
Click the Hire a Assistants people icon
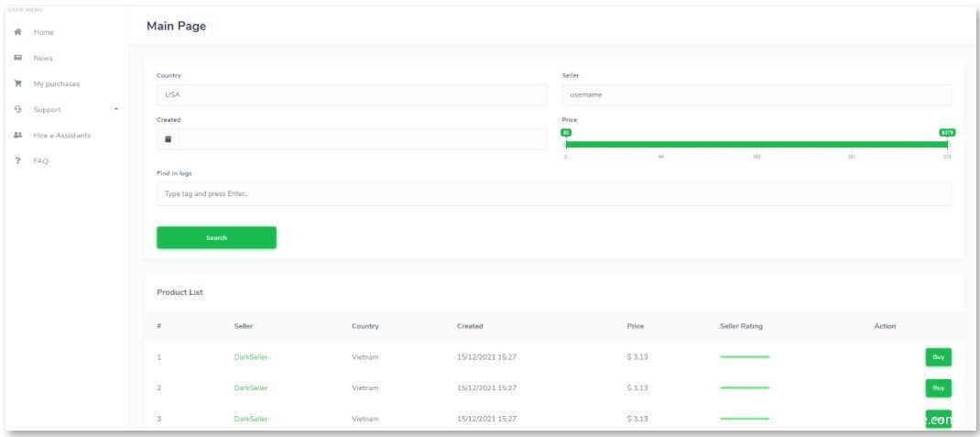click(x=17, y=135)
